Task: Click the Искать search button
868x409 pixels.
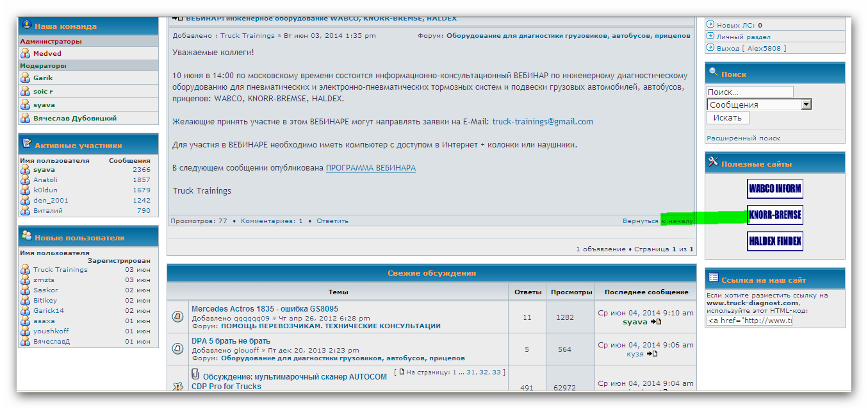Action: pyautogui.click(x=728, y=118)
